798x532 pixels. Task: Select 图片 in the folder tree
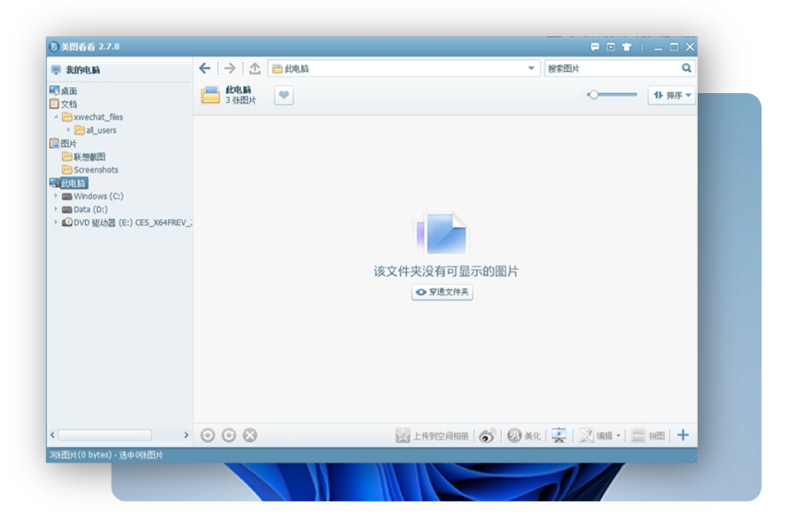click(68, 144)
